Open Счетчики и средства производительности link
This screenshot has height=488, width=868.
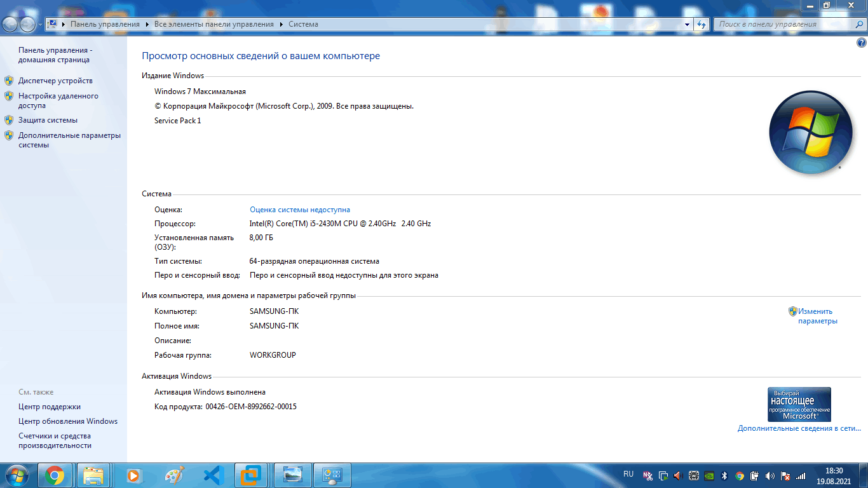point(55,440)
